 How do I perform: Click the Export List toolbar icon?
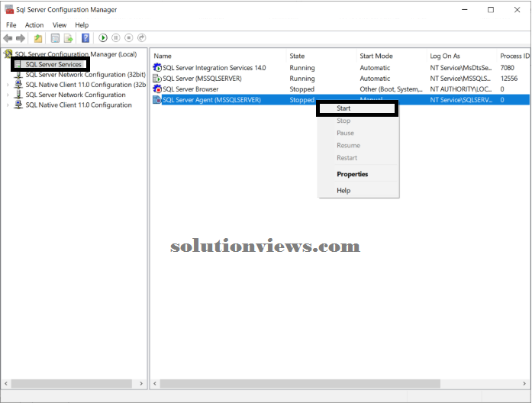pos(68,38)
